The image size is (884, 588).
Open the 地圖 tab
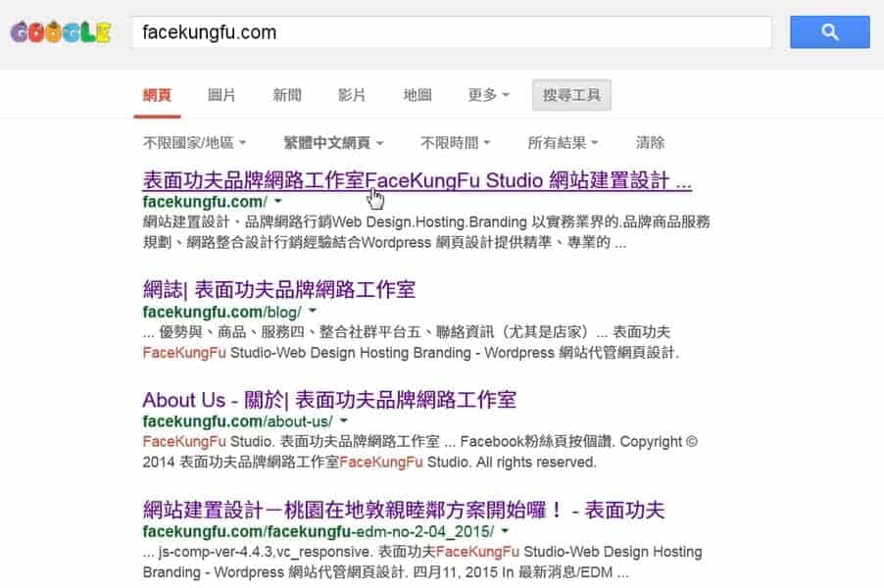pyautogui.click(x=417, y=95)
